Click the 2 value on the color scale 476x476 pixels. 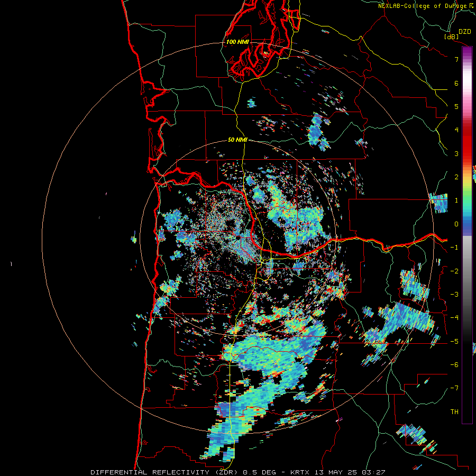(x=456, y=177)
